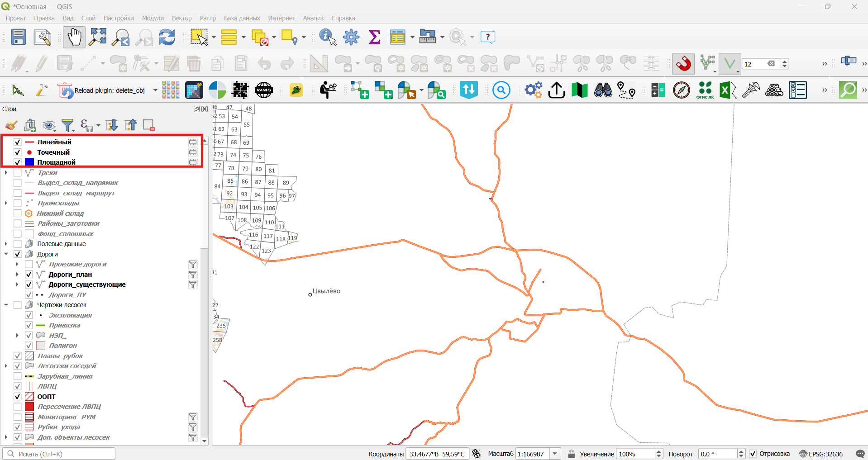The image size is (868, 460).
Task: Open the Модули menu
Action: [x=153, y=18]
